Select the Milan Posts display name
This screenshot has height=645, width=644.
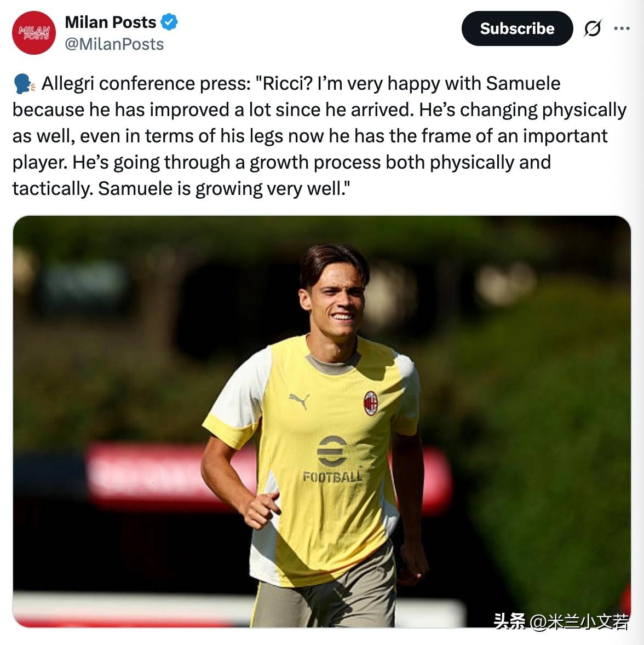coord(110,22)
